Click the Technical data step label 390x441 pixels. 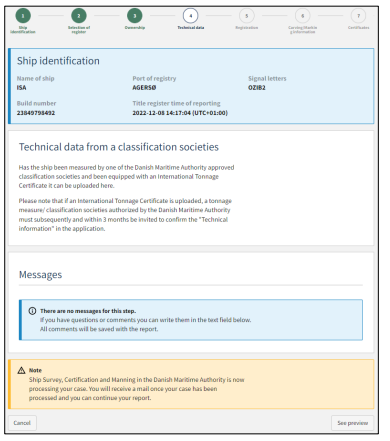(x=191, y=28)
